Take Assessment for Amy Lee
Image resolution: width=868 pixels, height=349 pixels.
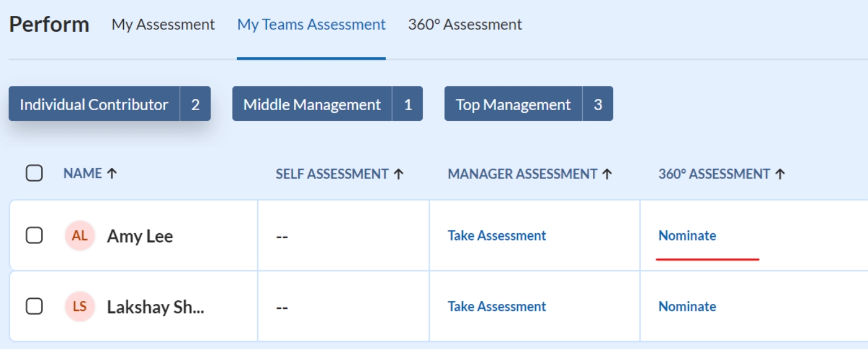click(x=497, y=235)
